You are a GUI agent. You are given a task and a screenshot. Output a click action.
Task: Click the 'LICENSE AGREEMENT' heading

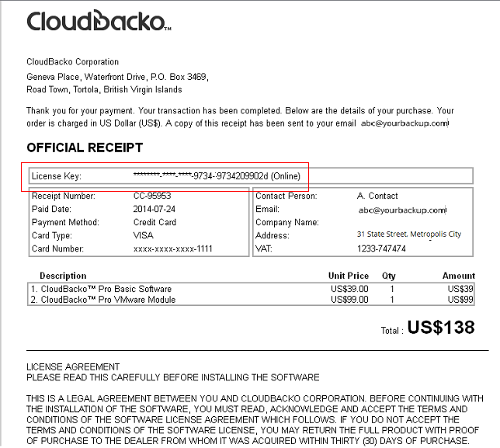tap(73, 367)
